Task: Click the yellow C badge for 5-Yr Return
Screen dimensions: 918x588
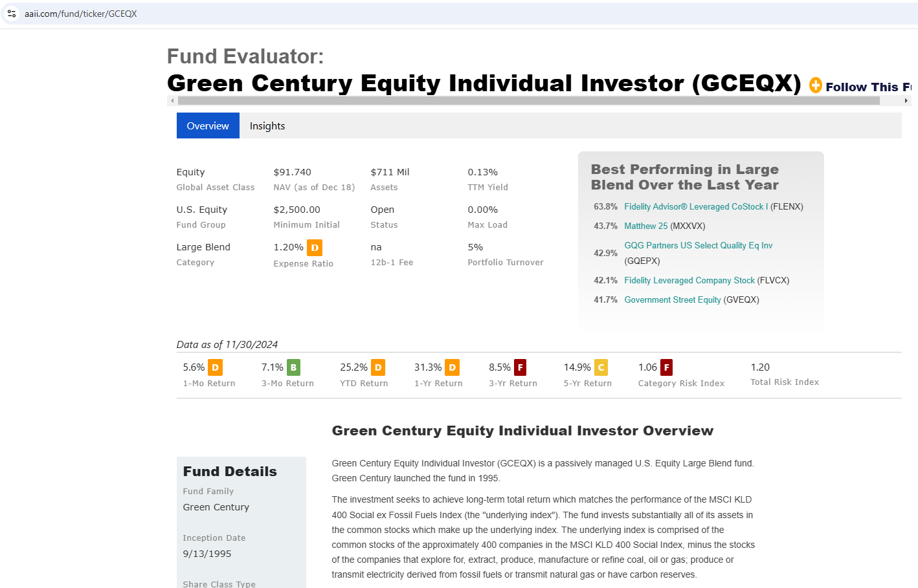Action: coord(601,367)
